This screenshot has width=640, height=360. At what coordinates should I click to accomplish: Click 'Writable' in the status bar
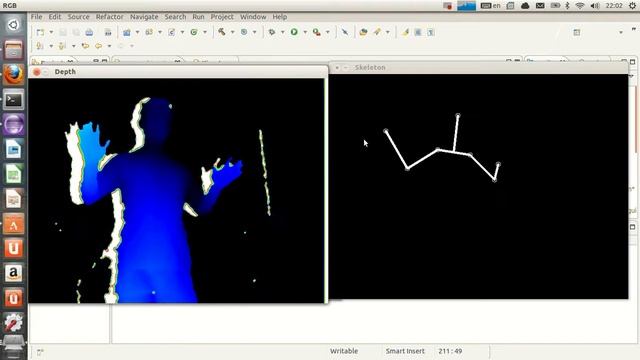(x=344, y=351)
